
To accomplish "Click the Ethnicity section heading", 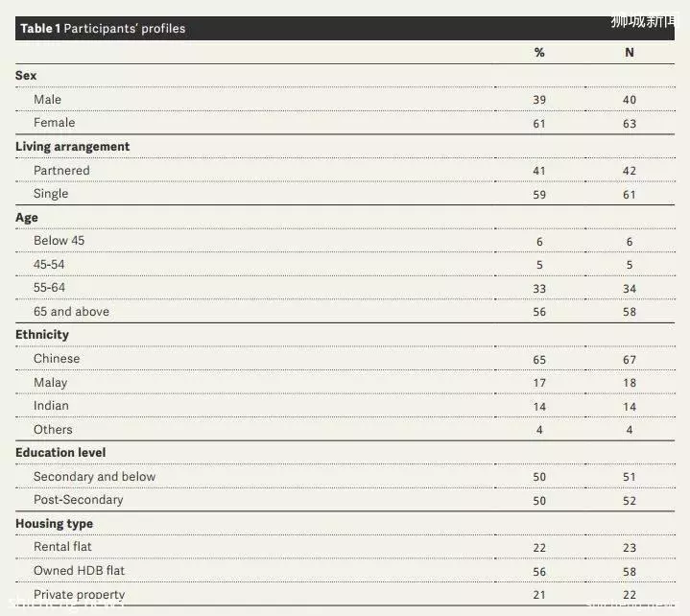I will click(42, 335).
